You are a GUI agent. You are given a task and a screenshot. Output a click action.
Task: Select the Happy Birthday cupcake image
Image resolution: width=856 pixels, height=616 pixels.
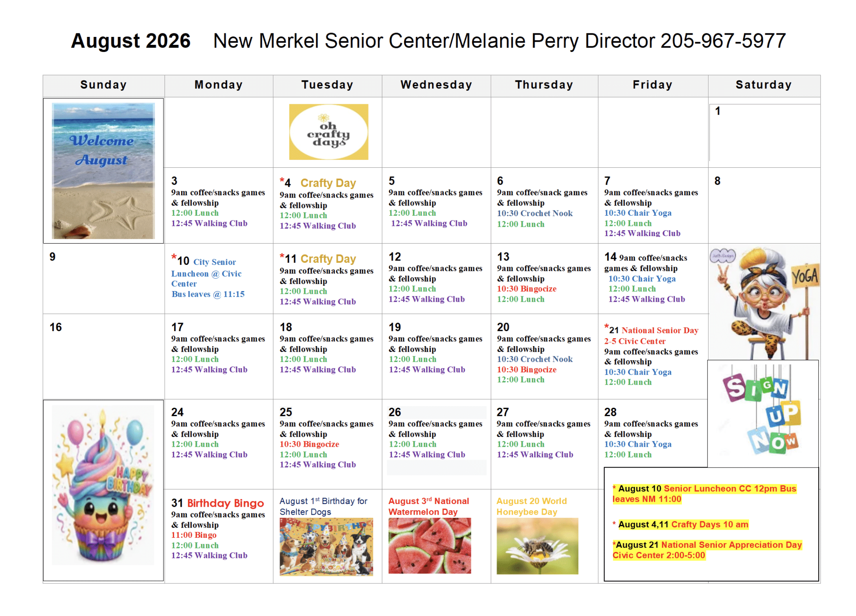103,486
